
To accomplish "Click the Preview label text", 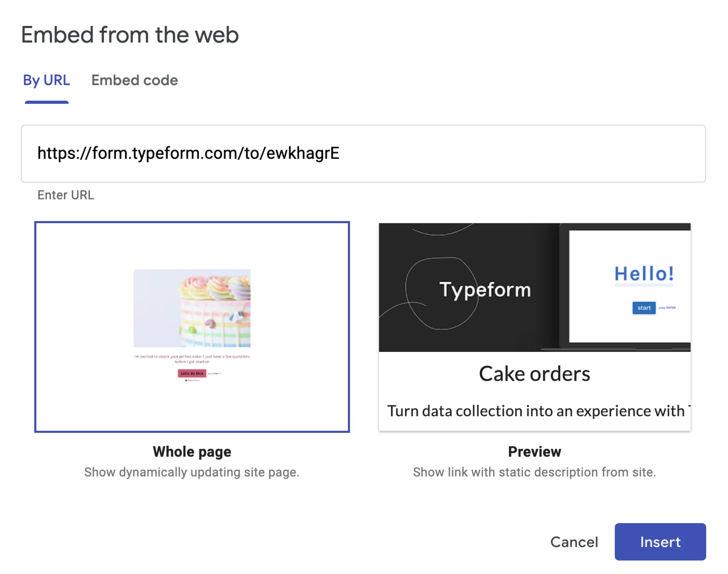I will pos(534,452).
